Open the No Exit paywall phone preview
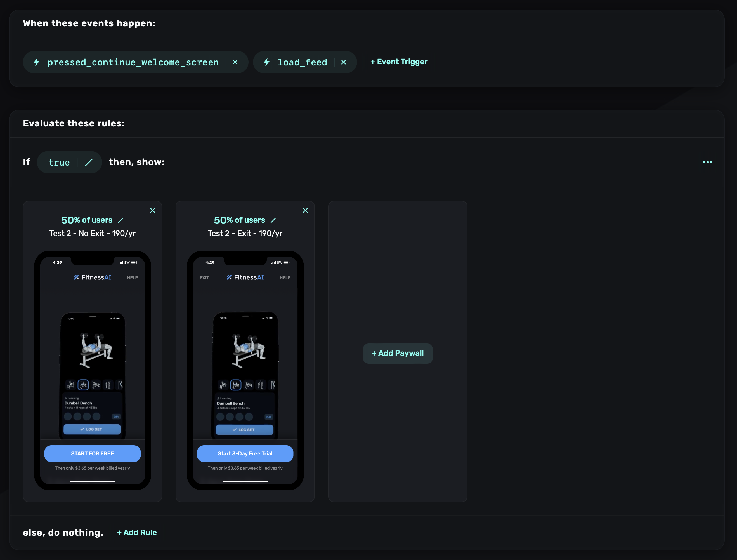737x560 pixels. tap(92, 360)
